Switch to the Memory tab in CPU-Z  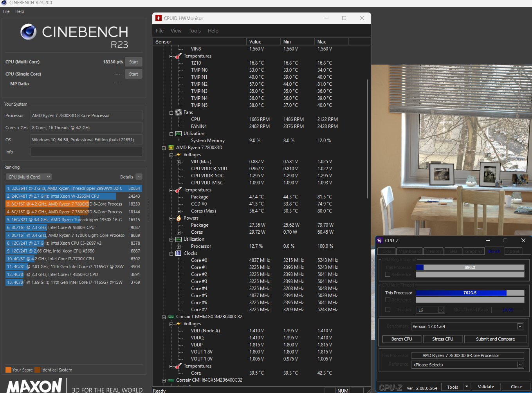point(433,251)
